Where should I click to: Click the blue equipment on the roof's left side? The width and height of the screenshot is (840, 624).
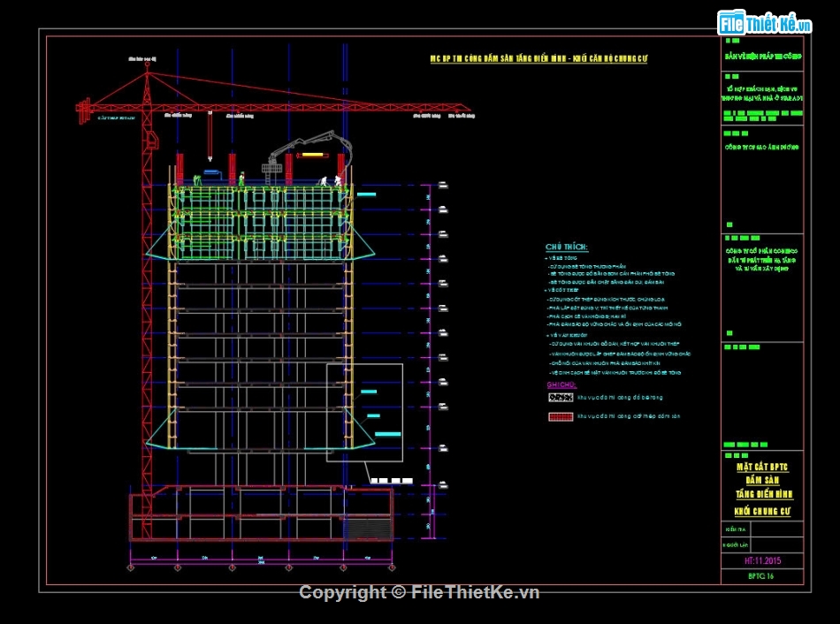tap(212, 173)
